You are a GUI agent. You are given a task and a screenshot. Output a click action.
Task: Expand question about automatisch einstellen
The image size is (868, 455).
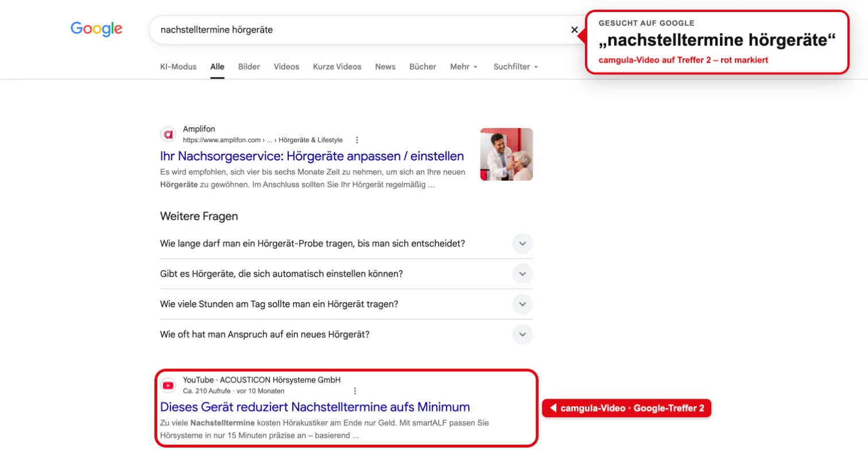click(x=346, y=274)
